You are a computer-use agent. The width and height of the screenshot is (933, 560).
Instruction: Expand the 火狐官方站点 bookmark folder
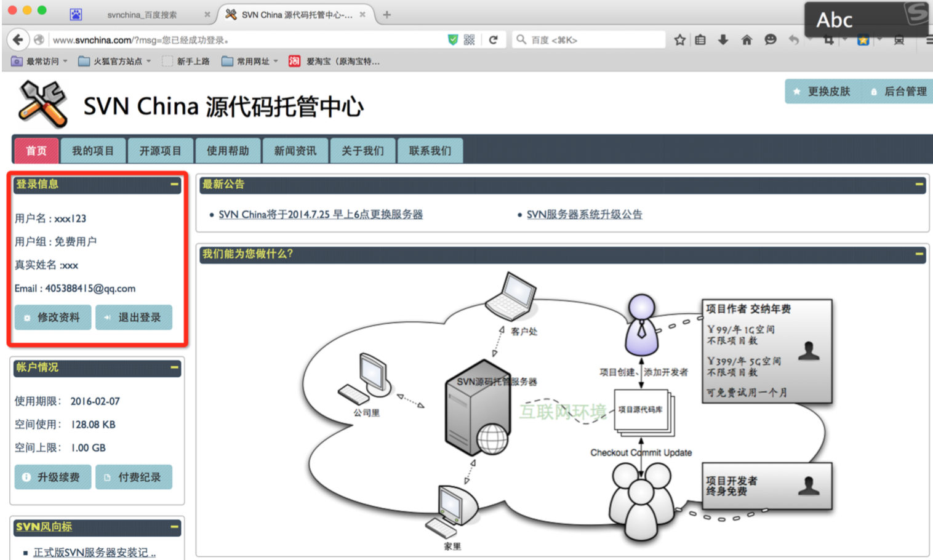115,61
